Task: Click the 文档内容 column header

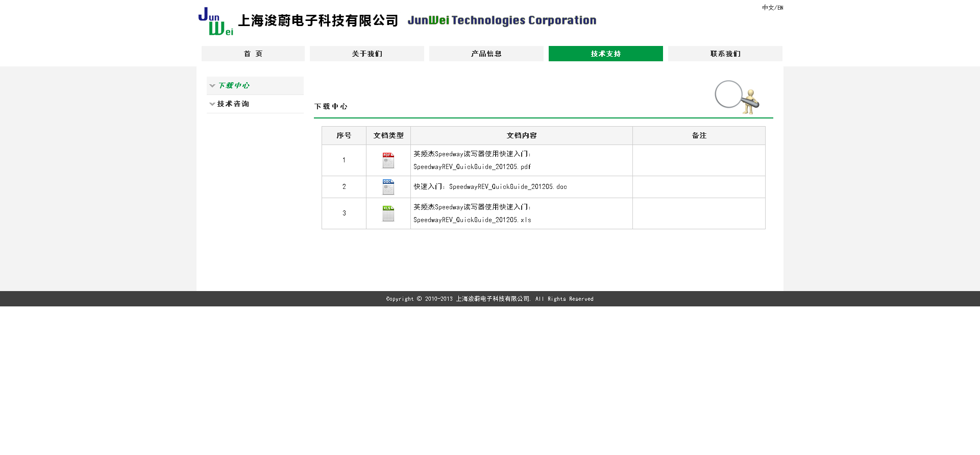Action: [x=521, y=136]
